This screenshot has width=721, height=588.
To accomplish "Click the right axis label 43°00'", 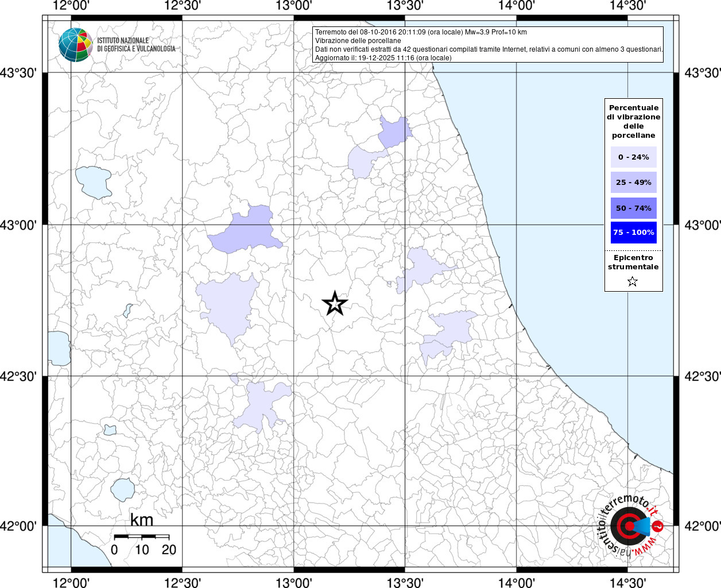I will tap(703, 225).
